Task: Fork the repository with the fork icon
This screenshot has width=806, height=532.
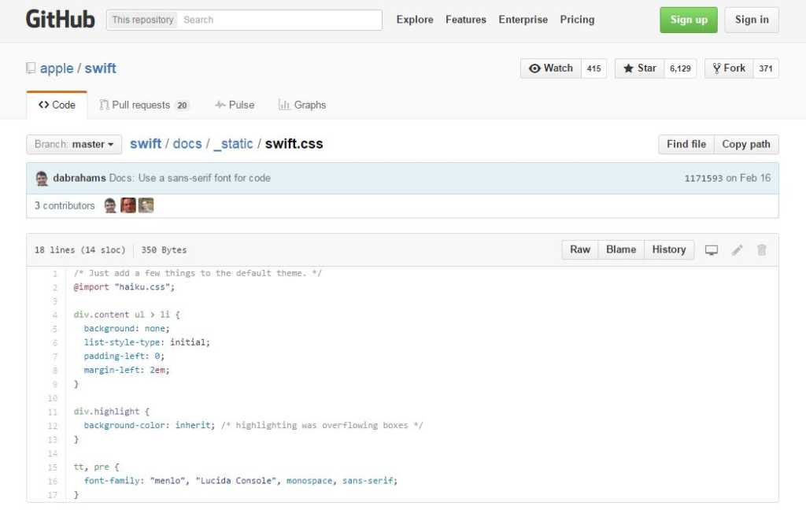Action: coord(717,68)
